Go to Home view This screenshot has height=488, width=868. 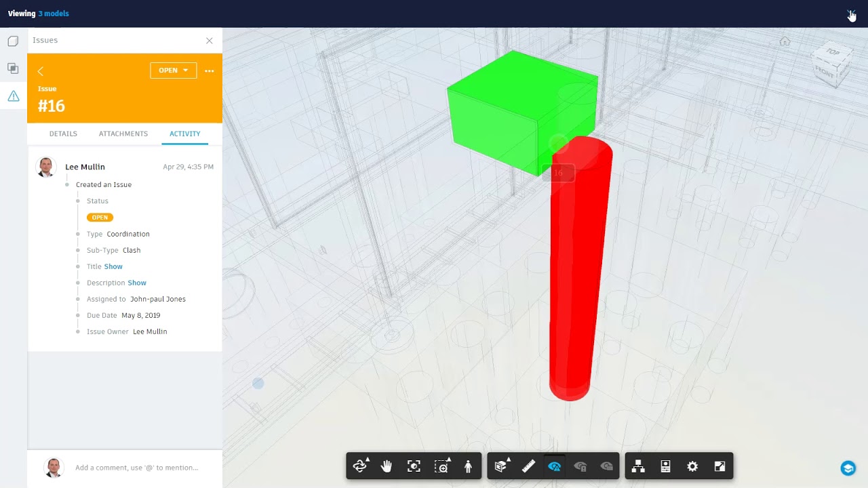click(x=785, y=41)
